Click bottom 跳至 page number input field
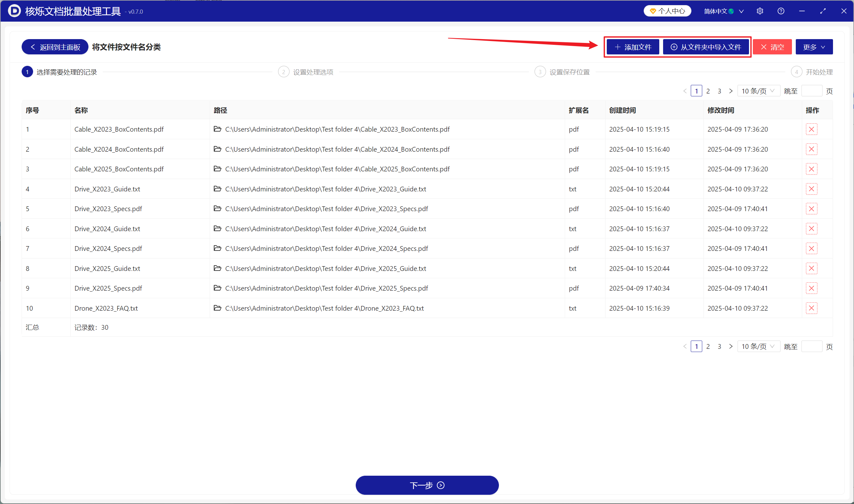854x504 pixels. tap(811, 346)
